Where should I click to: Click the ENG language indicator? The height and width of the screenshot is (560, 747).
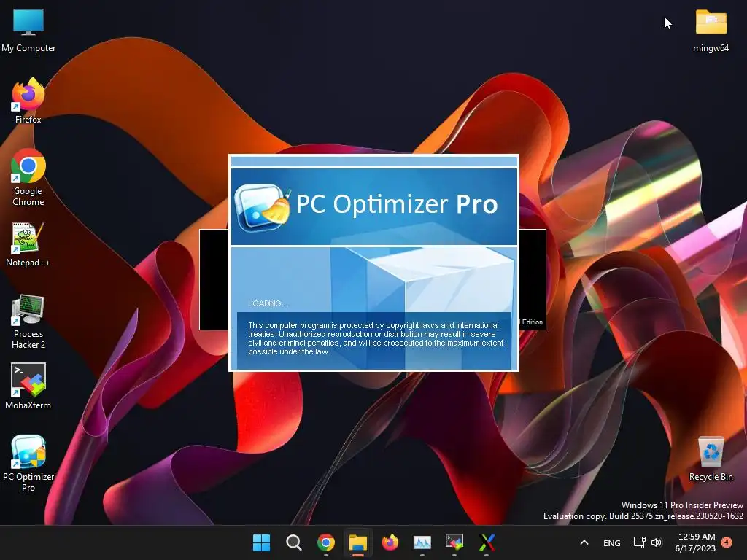pos(612,542)
